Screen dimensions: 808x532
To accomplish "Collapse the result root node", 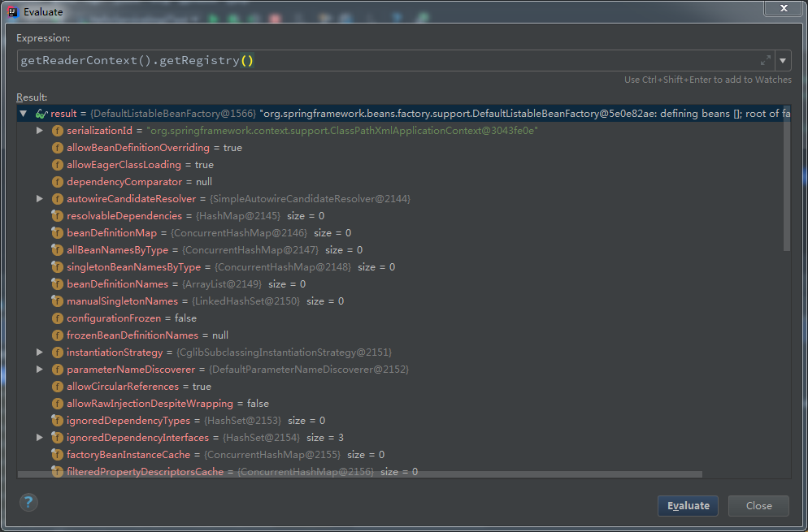I will (23, 113).
